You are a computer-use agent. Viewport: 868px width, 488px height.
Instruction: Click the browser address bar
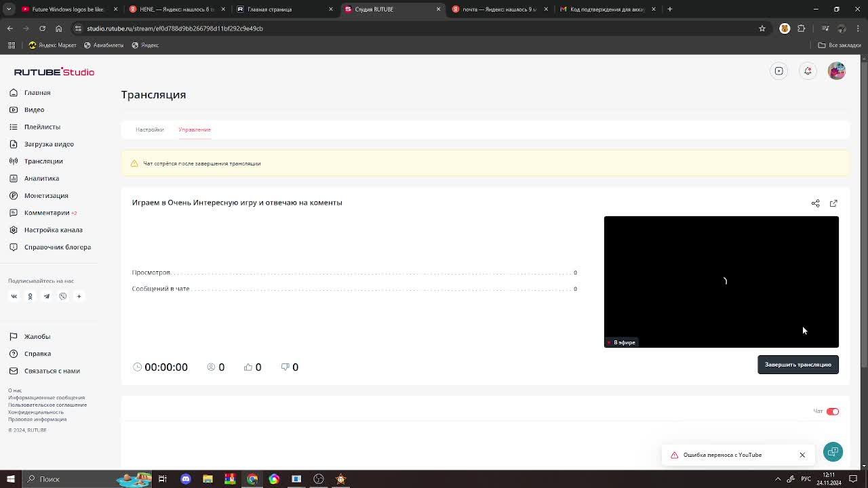tap(414, 28)
